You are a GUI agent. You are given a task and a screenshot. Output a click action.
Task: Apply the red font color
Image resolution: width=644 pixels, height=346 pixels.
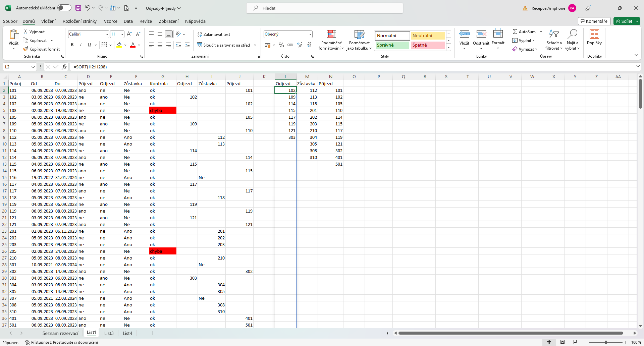133,45
